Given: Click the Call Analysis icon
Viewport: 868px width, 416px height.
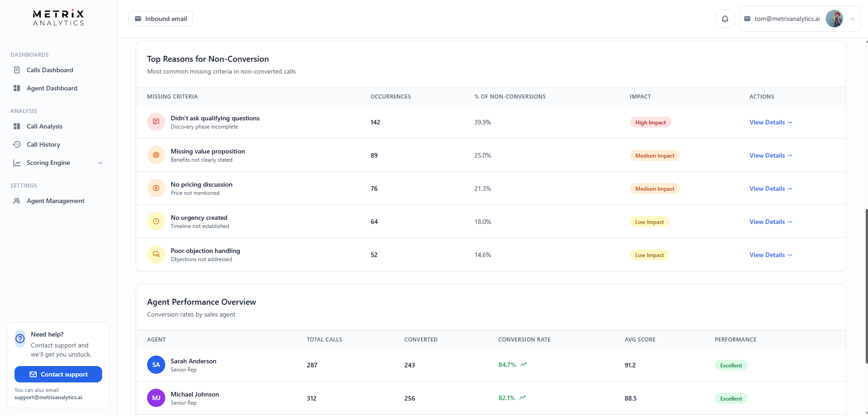Looking at the screenshot, I should coord(17,126).
